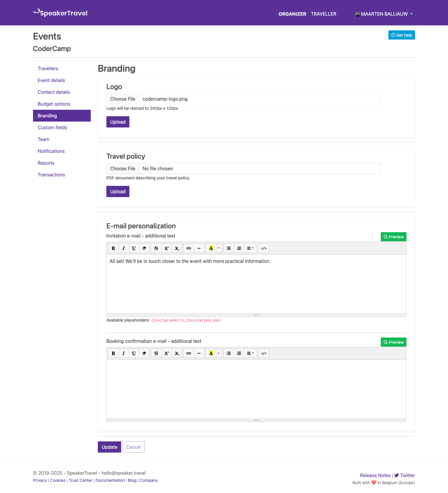Viewport: 448px width, 493px height.
Task: Open the Maarten Balliauw user dropdown
Action: (384, 14)
